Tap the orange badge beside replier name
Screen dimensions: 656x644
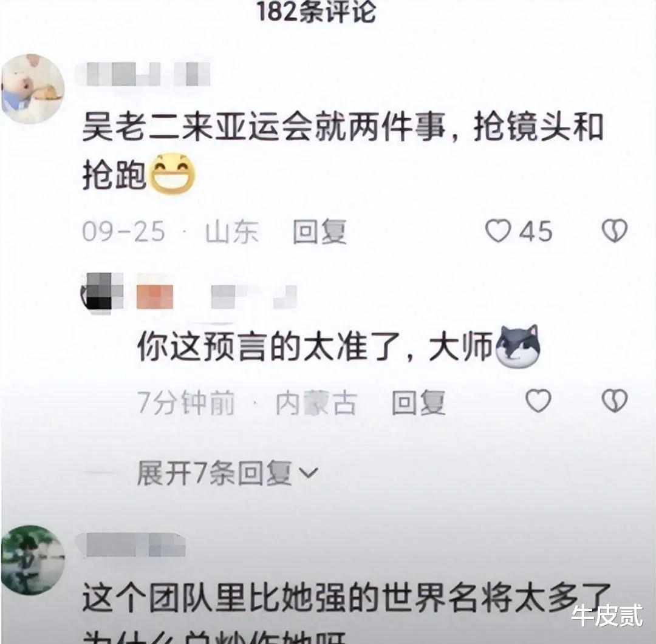point(155,296)
